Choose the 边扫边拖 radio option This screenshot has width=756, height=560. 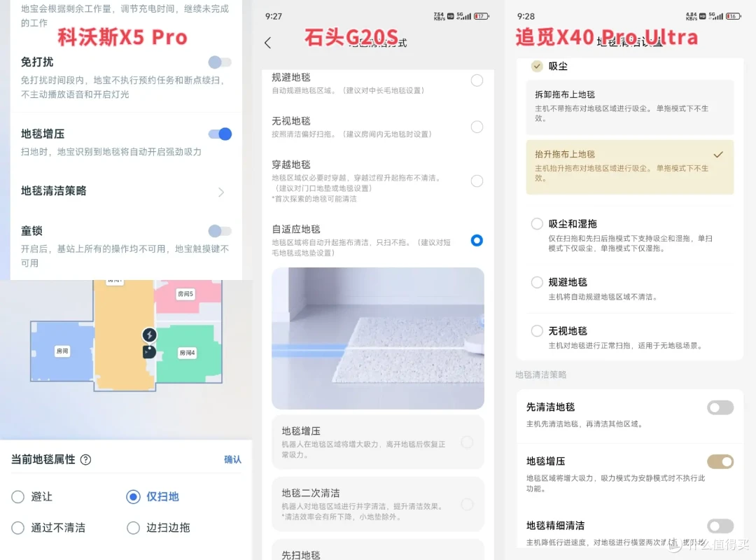133,528
